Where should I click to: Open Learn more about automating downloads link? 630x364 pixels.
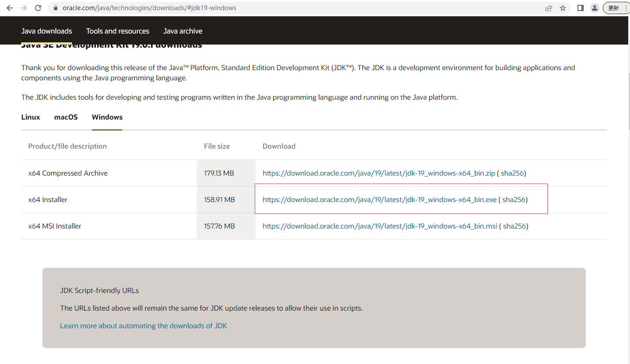point(143,326)
